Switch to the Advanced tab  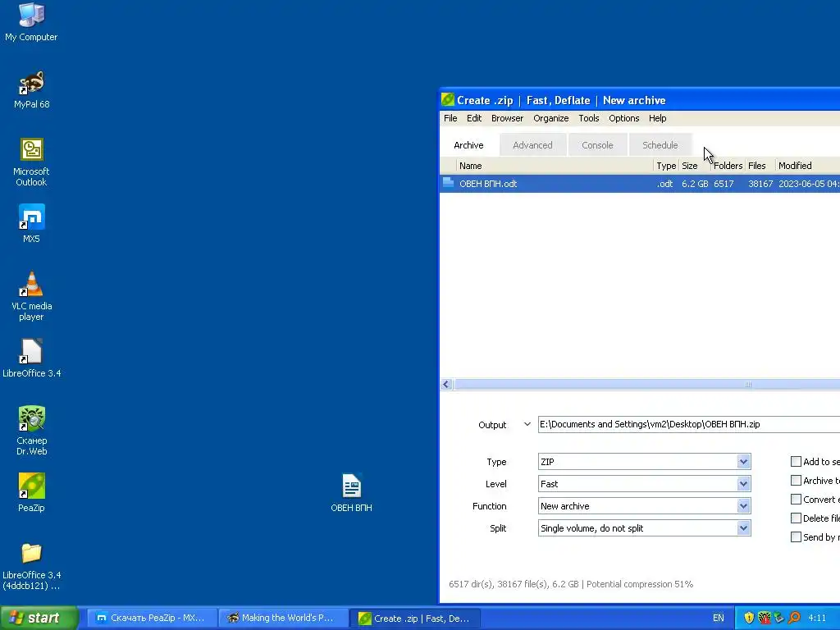coord(532,145)
